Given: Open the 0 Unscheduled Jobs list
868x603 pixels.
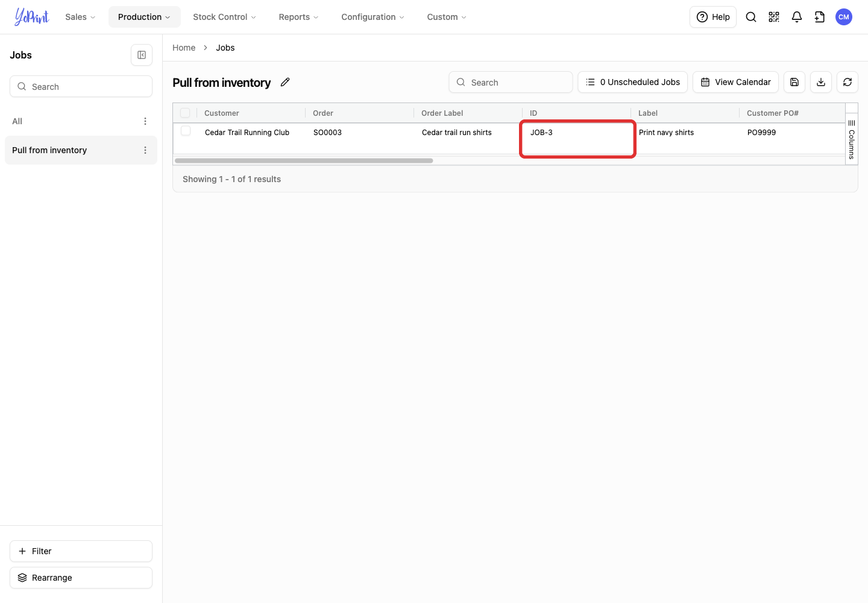Looking at the screenshot, I should [633, 82].
